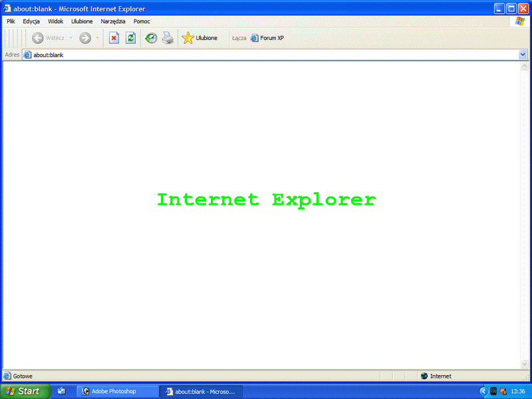Click the Stop loading icon
Viewport: 532px width, 399px height.
pyautogui.click(x=114, y=38)
